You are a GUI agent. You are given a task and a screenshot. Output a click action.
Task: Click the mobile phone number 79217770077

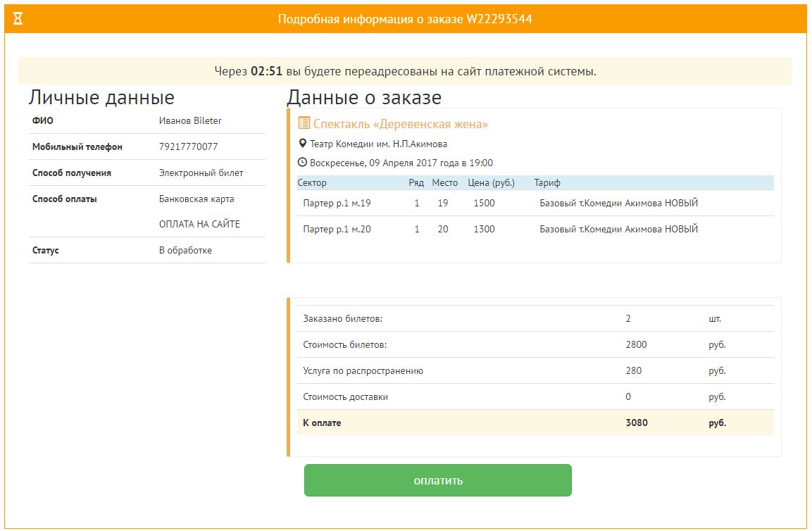pos(188,146)
